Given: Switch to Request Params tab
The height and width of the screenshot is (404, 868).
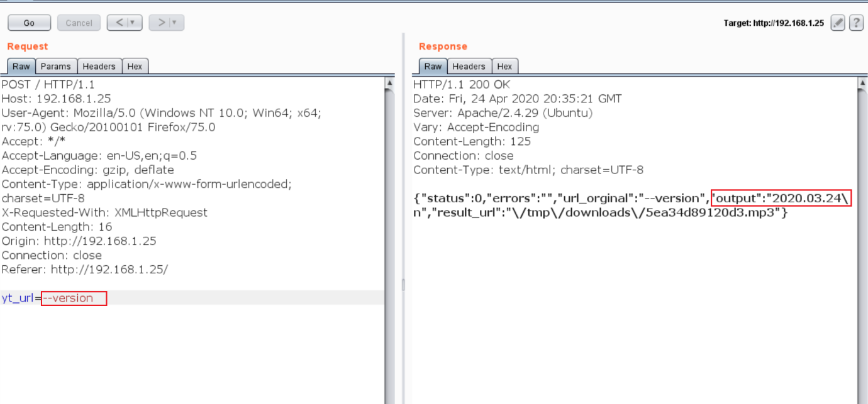Looking at the screenshot, I should [x=57, y=66].
